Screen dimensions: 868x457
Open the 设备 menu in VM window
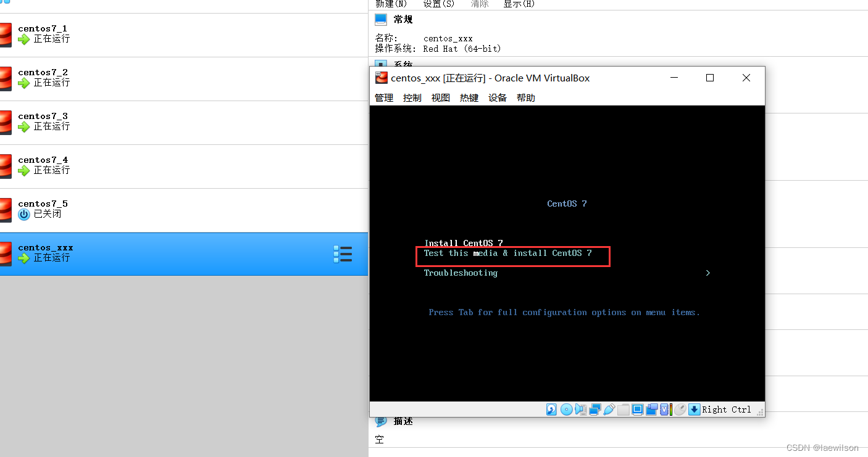(x=498, y=98)
